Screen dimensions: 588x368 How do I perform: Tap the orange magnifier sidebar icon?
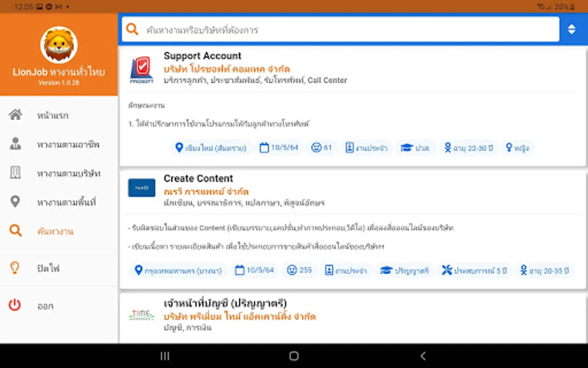[x=16, y=231]
